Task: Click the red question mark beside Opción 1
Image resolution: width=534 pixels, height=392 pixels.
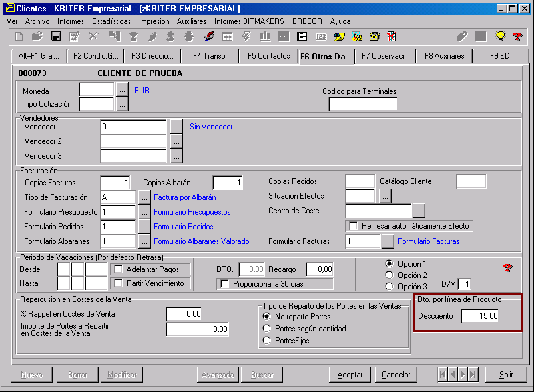Action: coord(508,268)
